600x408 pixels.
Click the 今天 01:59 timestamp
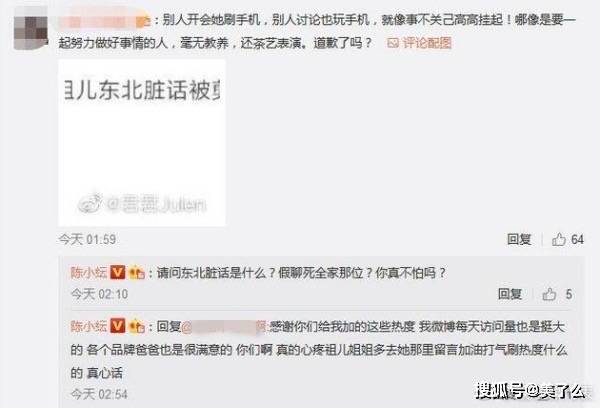coord(87,240)
